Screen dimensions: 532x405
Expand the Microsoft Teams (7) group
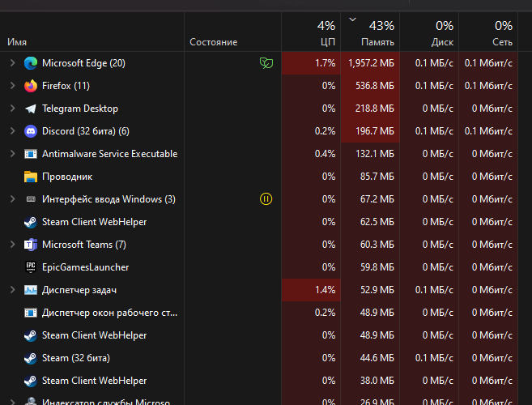[13, 245]
